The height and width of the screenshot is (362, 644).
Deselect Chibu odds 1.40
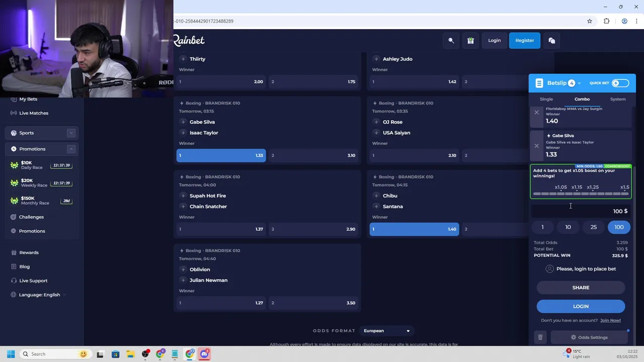[x=414, y=229]
